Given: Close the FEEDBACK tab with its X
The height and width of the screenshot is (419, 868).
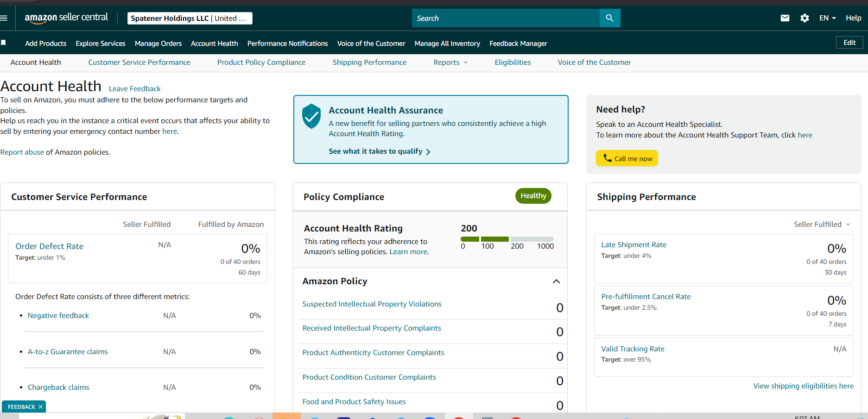Looking at the screenshot, I should pyautogui.click(x=41, y=407).
